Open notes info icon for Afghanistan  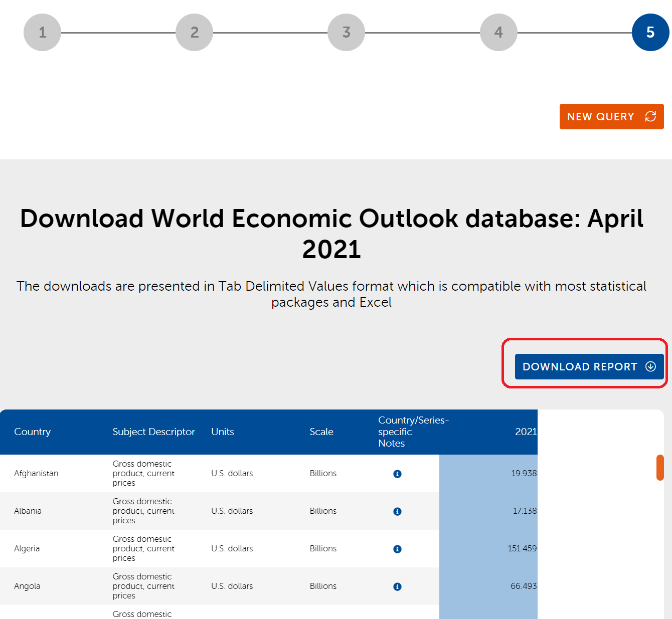click(397, 474)
